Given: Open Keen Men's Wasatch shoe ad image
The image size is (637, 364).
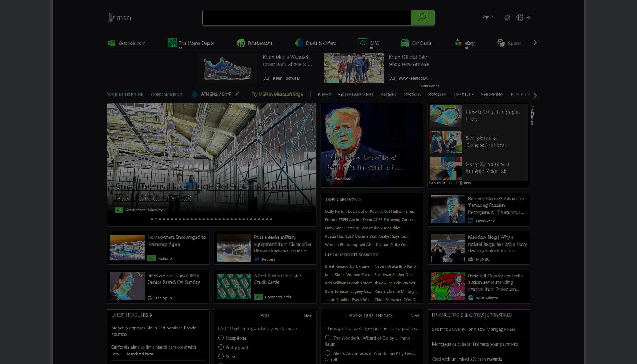Looking at the screenshot, I should (x=228, y=68).
